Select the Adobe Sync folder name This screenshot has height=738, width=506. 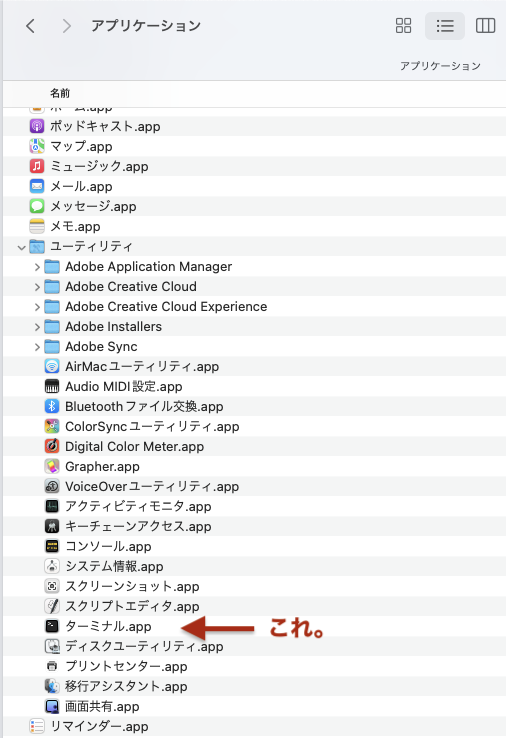click(x=101, y=346)
